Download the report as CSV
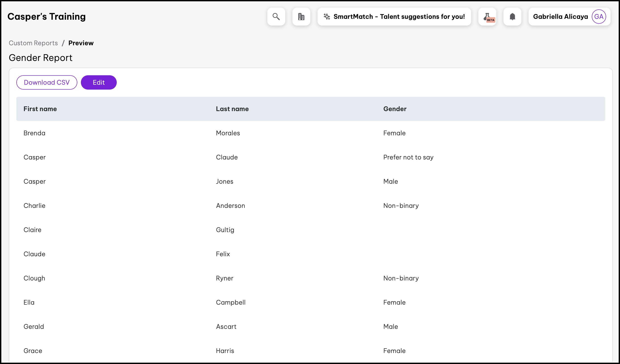The width and height of the screenshot is (620, 364). [47, 82]
